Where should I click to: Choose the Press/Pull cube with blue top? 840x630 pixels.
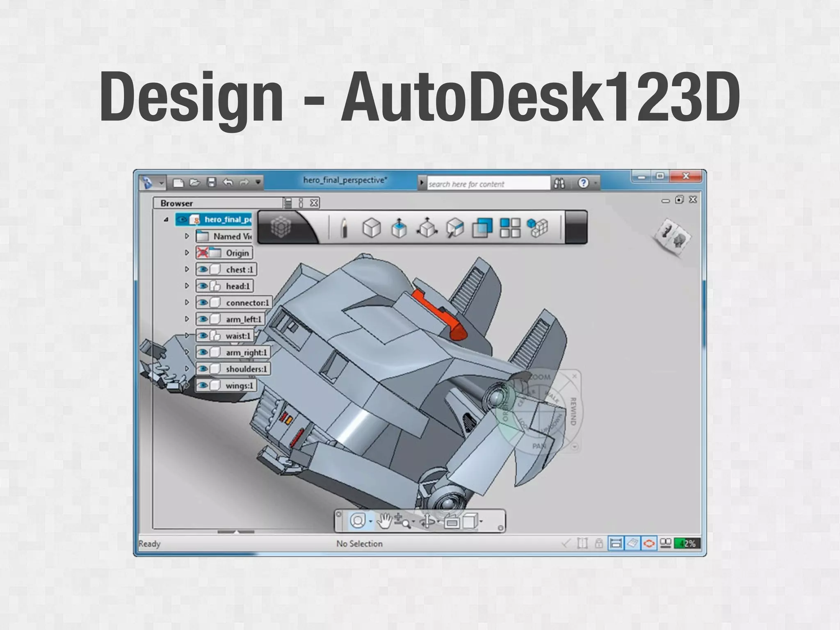coord(399,228)
